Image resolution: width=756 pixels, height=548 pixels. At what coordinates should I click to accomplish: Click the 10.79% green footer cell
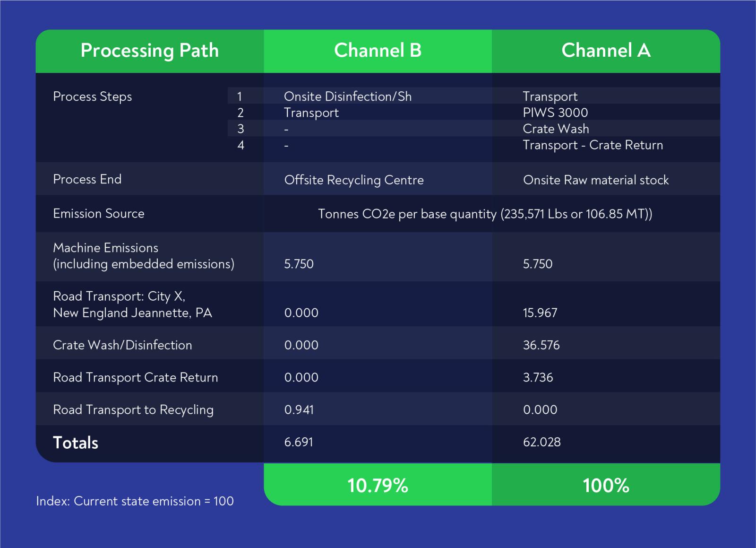[x=378, y=485]
